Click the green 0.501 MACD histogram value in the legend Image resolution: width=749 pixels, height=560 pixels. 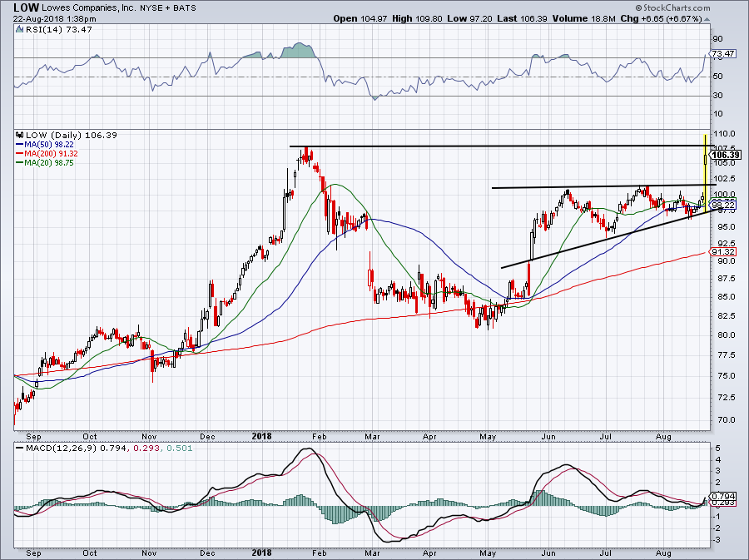coord(178,448)
